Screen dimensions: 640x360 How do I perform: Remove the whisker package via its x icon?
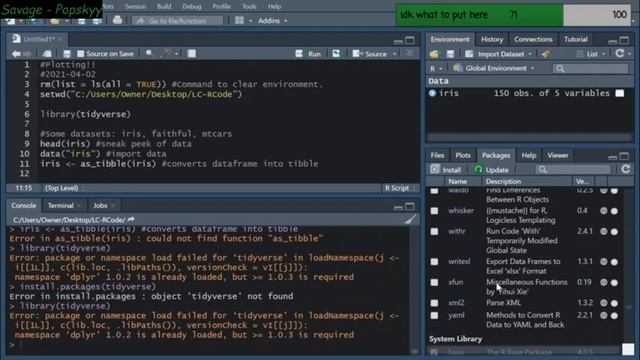click(x=614, y=211)
